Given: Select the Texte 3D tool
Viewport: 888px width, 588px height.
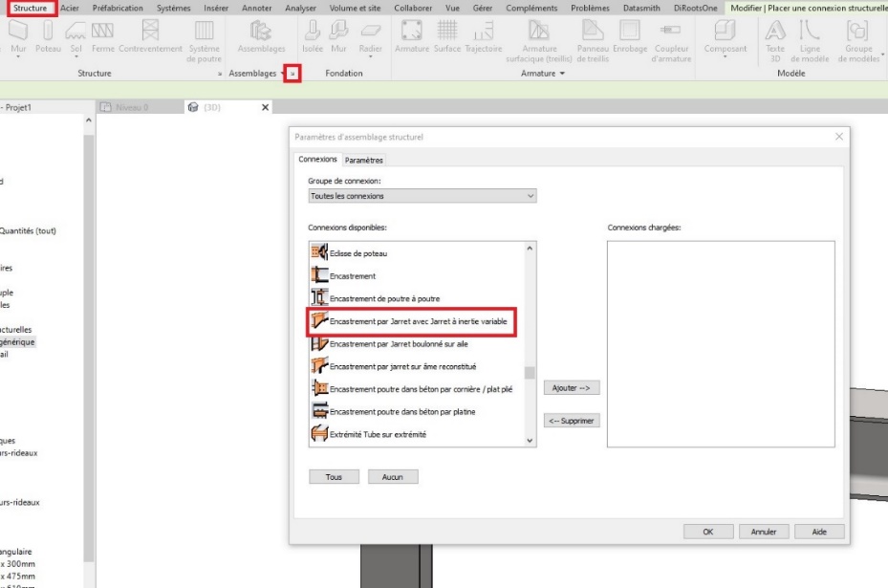Looking at the screenshot, I should coord(775,41).
